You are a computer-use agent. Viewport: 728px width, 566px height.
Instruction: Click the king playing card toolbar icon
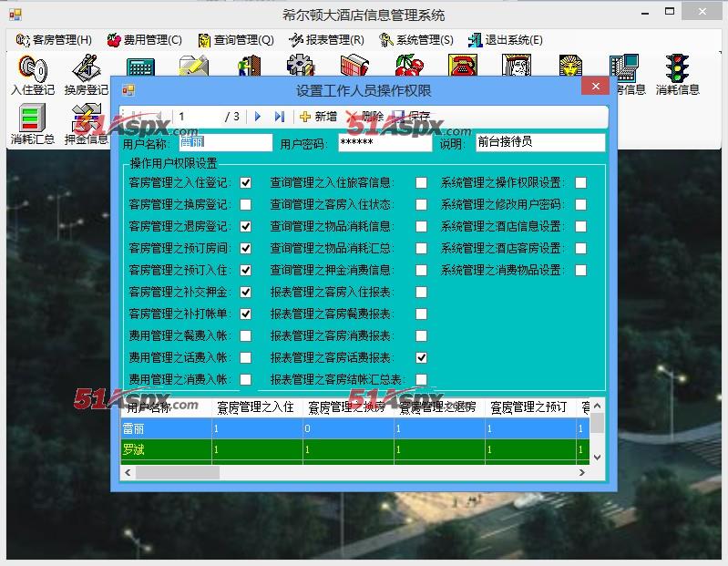tap(517, 66)
